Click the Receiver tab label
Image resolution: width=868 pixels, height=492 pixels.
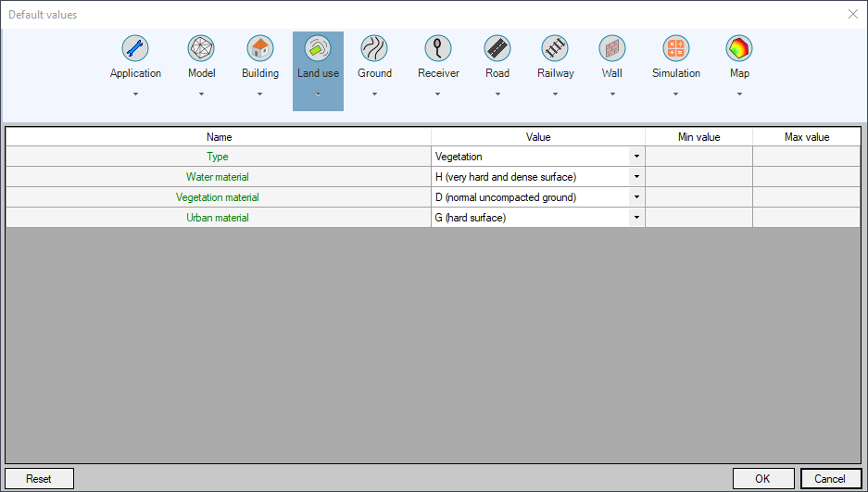(x=438, y=73)
